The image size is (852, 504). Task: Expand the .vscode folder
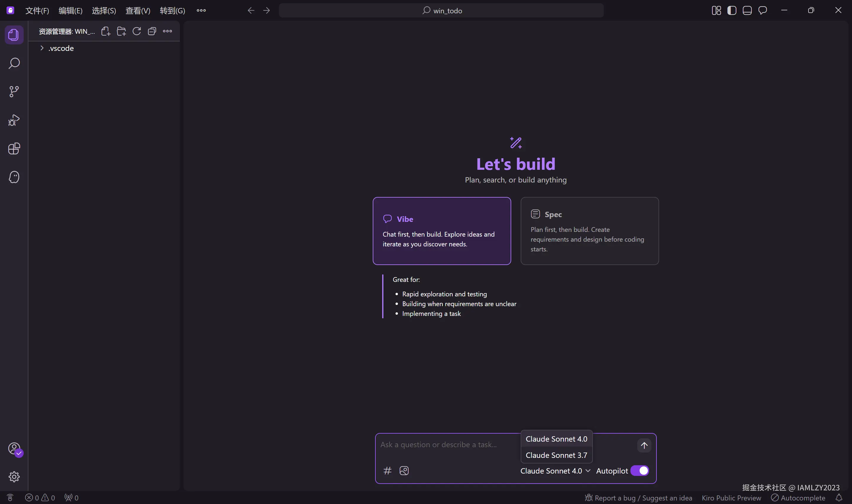pyautogui.click(x=61, y=48)
